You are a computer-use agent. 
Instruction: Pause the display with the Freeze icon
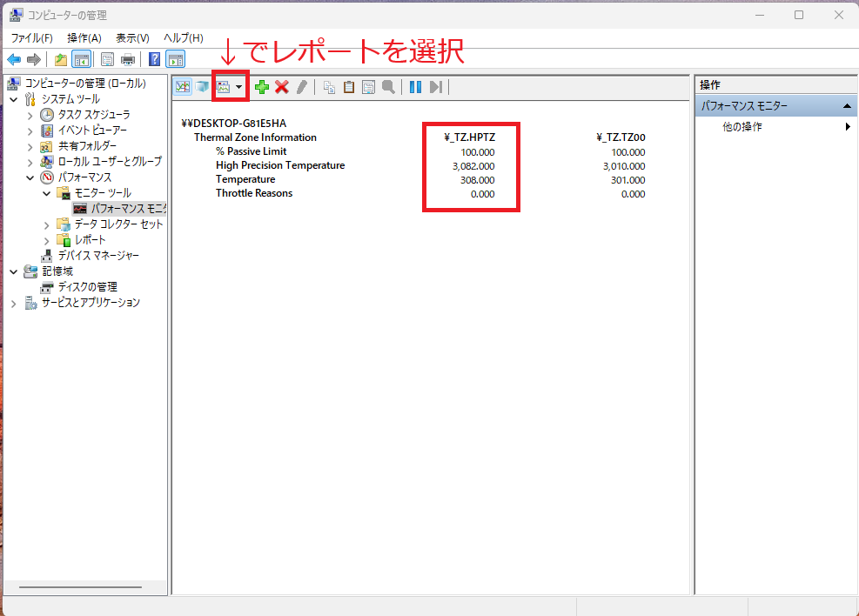pyautogui.click(x=415, y=87)
